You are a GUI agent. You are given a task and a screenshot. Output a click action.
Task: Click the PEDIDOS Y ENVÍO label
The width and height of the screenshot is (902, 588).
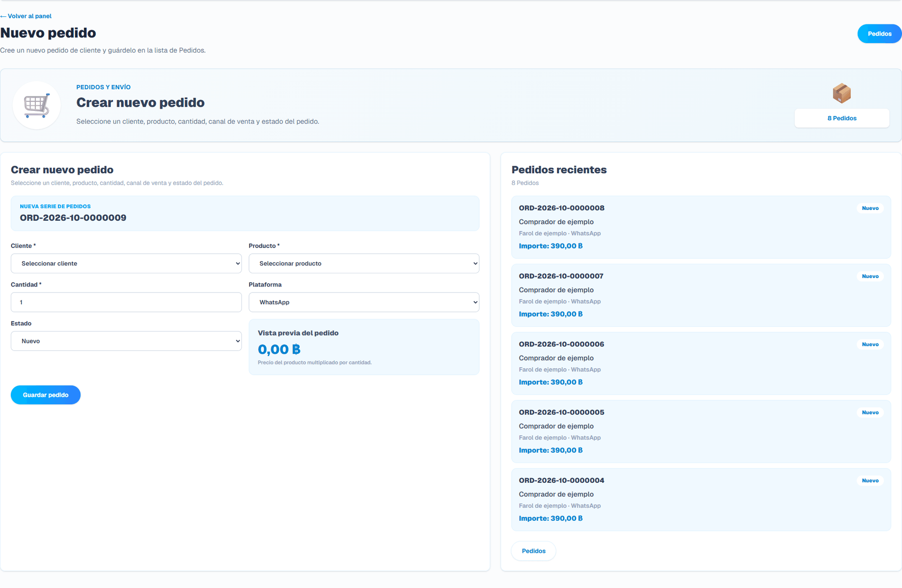tap(103, 87)
